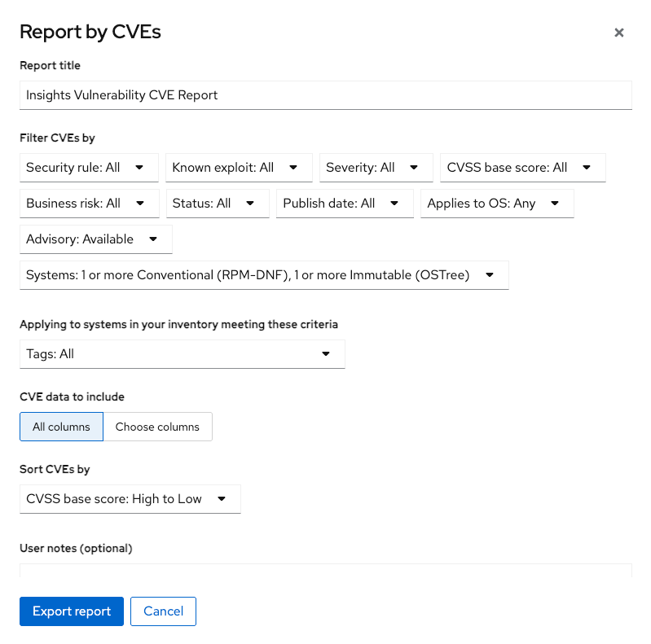651x644 pixels.
Task: Expand the Applies to OS dropdown
Action: (x=497, y=204)
